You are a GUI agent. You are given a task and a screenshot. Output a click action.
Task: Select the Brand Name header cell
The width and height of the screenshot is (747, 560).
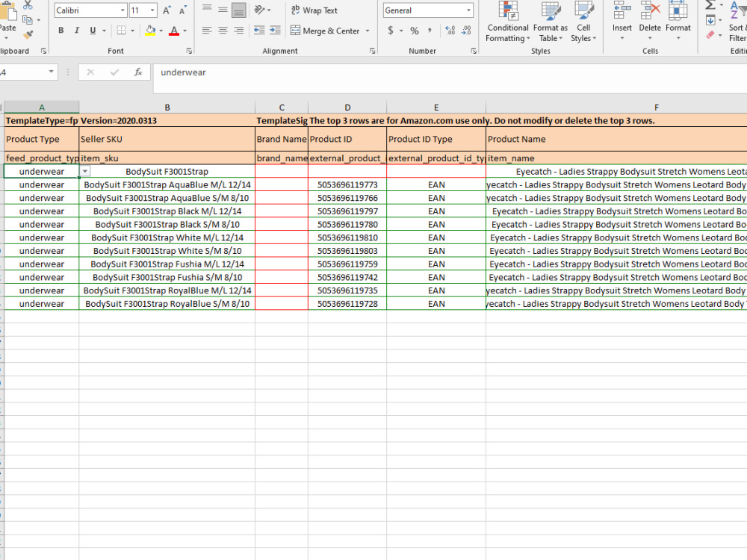[282, 139]
